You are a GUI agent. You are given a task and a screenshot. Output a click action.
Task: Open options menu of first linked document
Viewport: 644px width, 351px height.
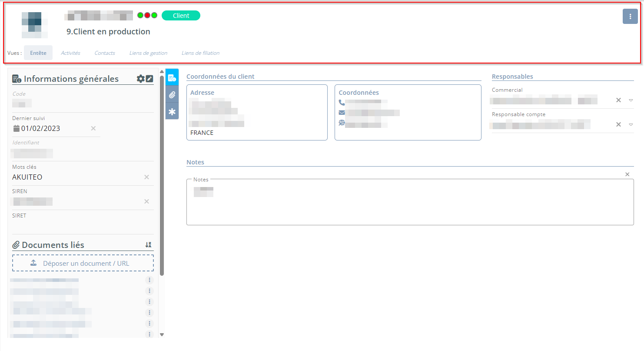pyautogui.click(x=149, y=280)
